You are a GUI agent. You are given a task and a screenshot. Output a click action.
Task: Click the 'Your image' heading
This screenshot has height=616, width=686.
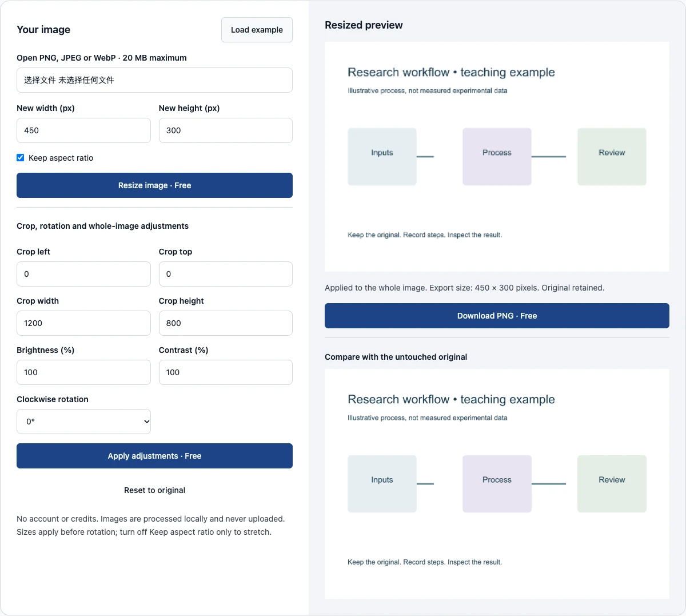point(43,30)
